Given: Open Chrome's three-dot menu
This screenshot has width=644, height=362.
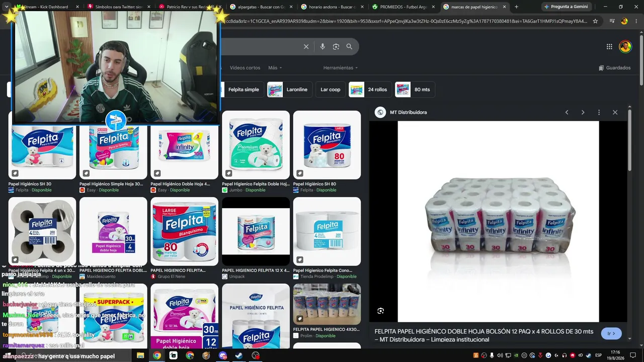Looking at the screenshot, I should (x=636, y=21).
